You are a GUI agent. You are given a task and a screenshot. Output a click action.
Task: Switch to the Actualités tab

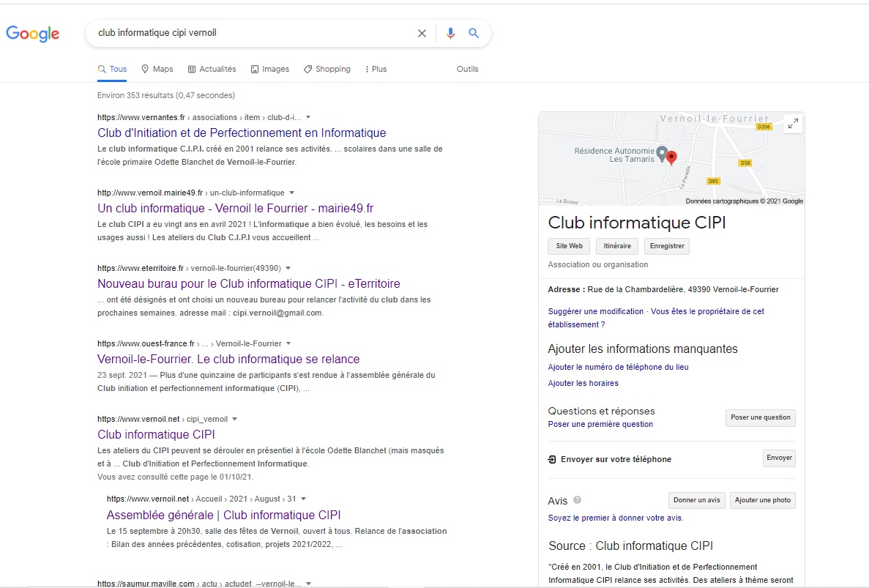tap(212, 70)
